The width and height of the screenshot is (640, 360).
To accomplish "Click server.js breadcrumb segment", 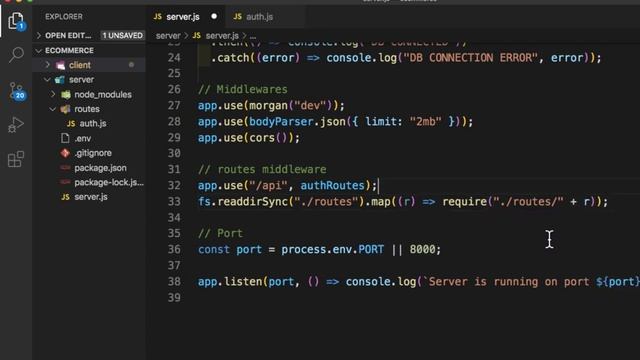I will click(x=222, y=36).
